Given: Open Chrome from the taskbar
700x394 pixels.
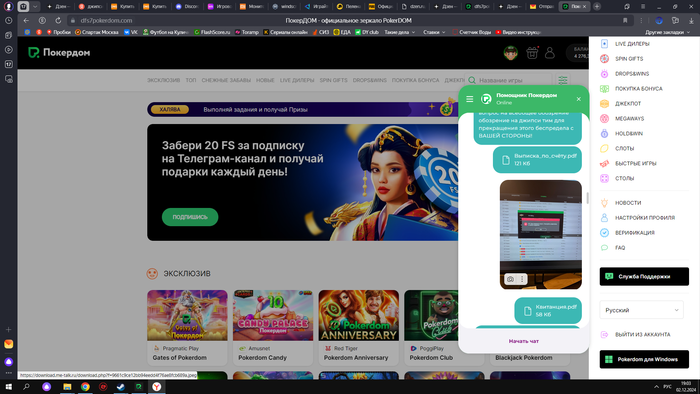Looking at the screenshot, I should click(x=85, y=387).
